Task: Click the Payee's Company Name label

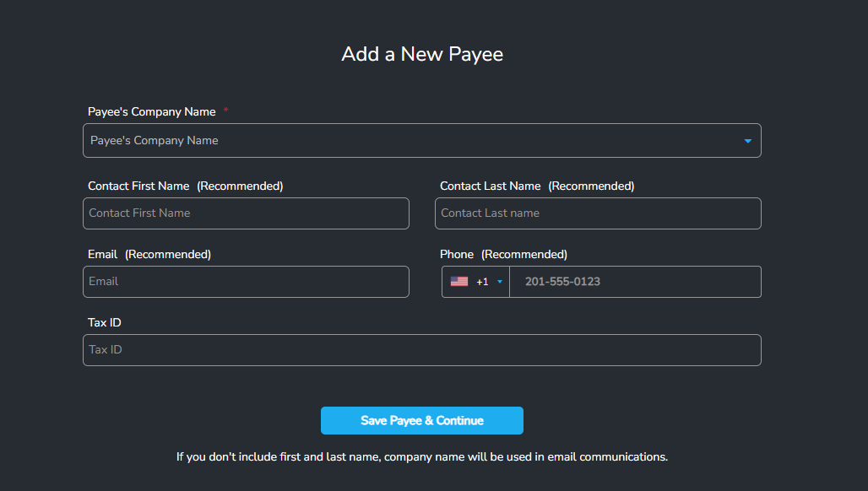Action: tap(152, 111)
